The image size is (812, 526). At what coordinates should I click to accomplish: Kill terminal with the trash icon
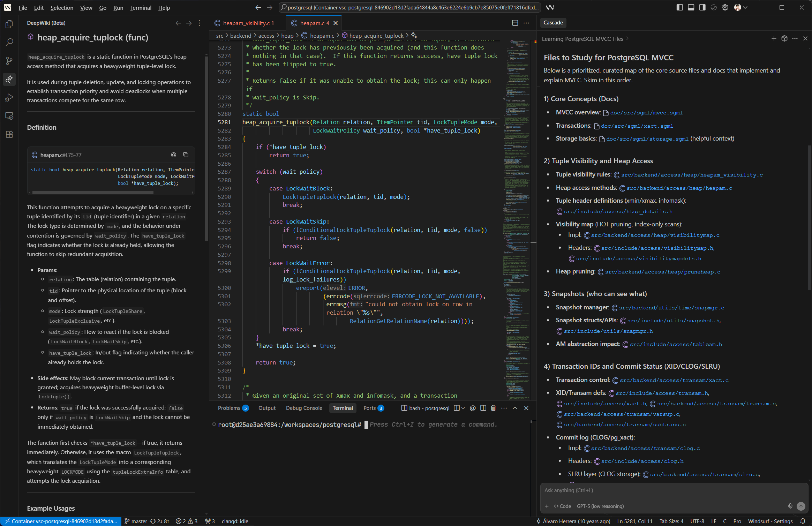[493, 408]
